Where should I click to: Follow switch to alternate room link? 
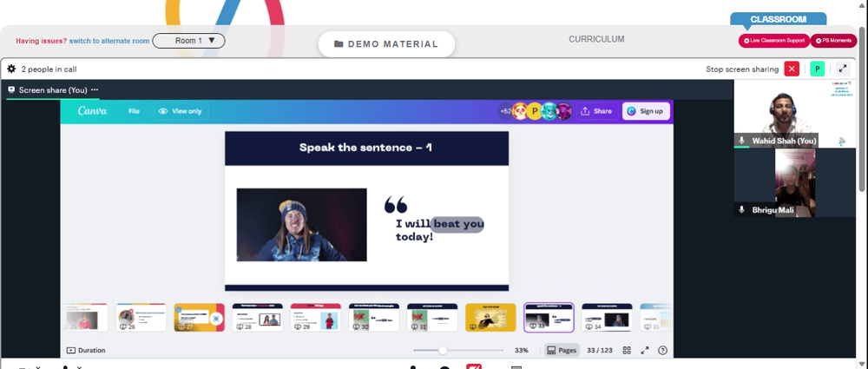tap(109, 41)
